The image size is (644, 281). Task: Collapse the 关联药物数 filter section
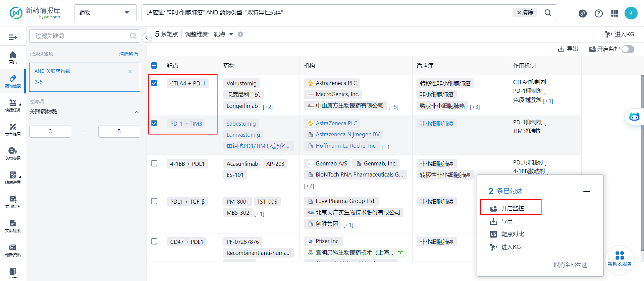137,112
